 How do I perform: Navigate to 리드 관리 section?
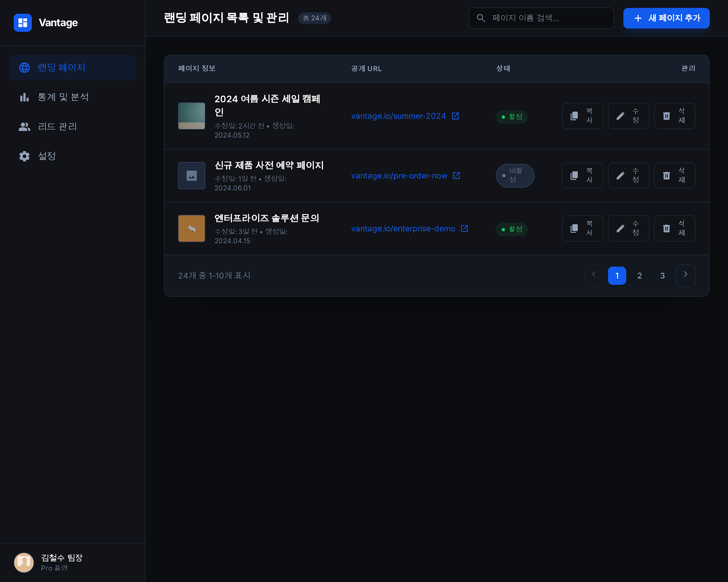(57, 126)
